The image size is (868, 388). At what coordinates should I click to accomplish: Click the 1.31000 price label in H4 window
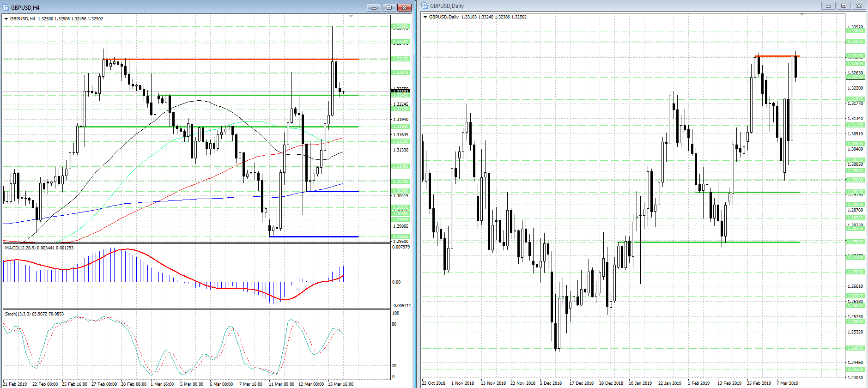click(401, 166)
